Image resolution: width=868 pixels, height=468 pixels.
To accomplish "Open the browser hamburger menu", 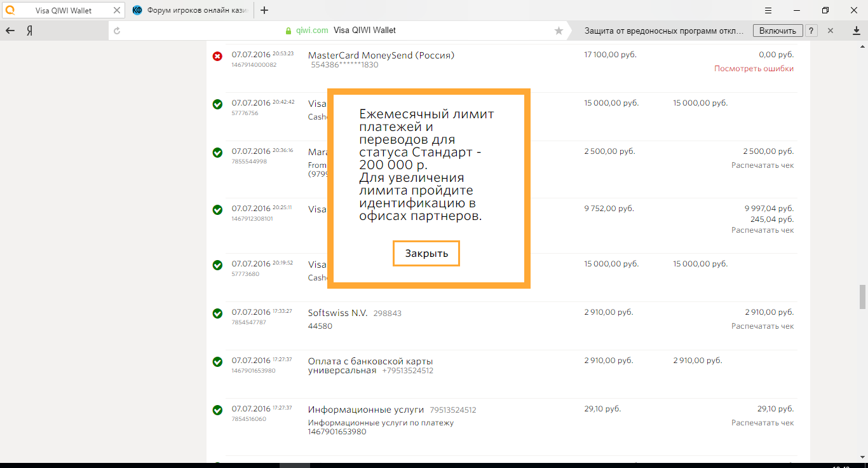I will (768, 10).
